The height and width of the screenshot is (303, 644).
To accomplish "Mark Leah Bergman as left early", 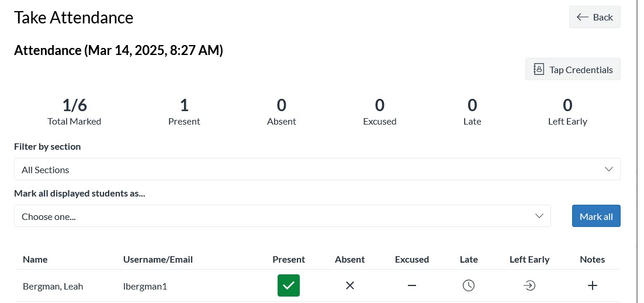I will pos(529,285).
